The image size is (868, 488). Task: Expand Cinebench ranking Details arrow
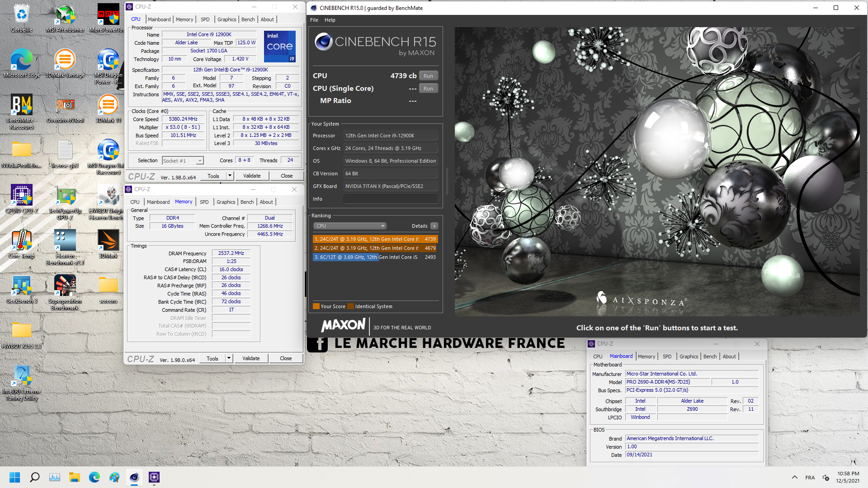click(x=434, y=226)
